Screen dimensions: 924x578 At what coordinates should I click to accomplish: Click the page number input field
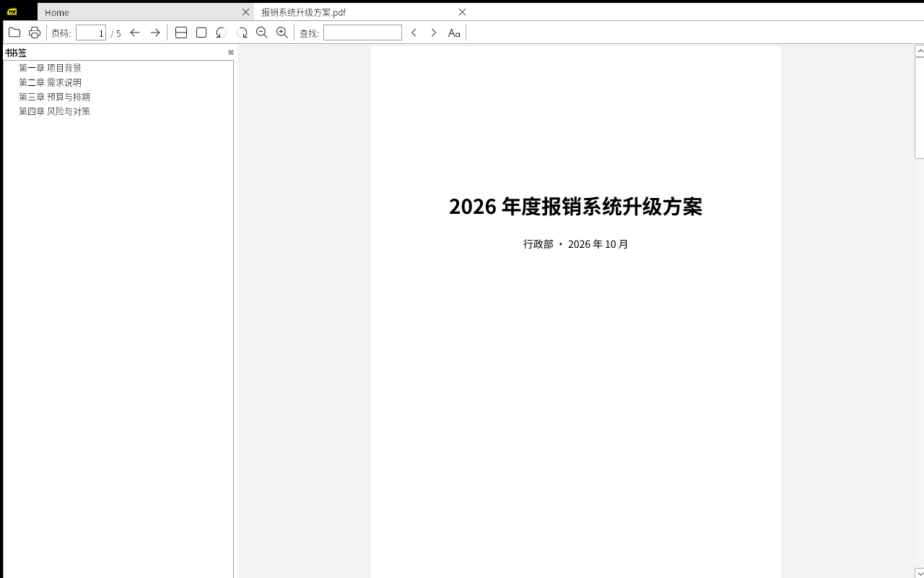tap(91, 33)
